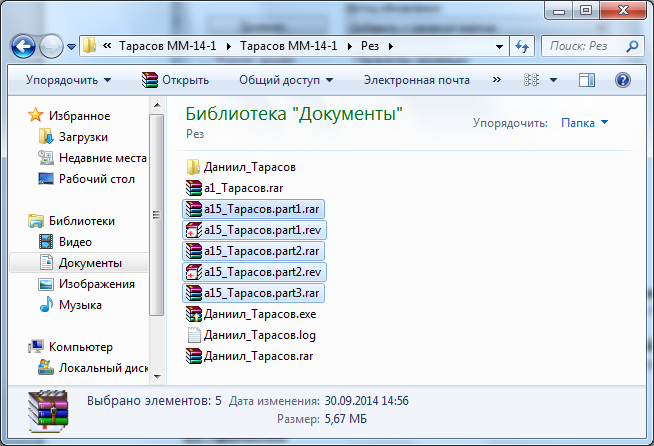The height and width of the screenshot is (446, 654).
Task: Change view using the view icon
Action: pos(531,80)
